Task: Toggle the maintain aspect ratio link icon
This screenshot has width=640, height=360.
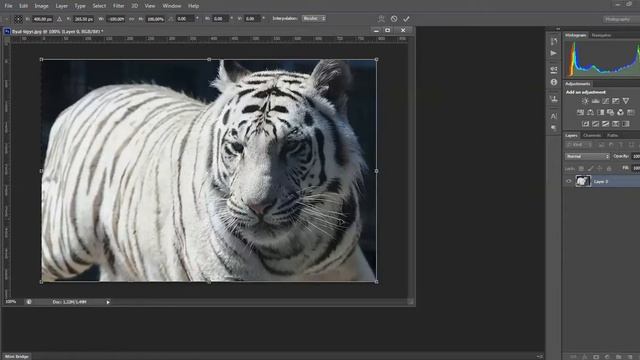Action: point(131,19)
